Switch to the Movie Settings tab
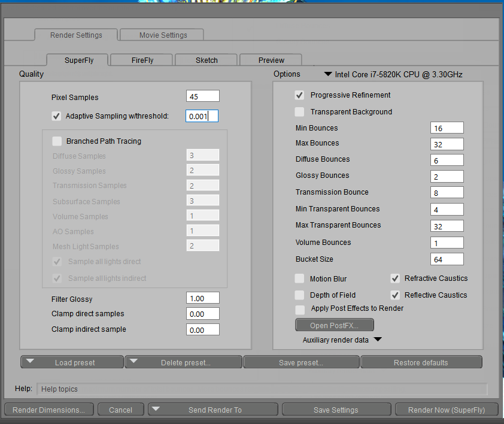The image size is (504, 424). 163,35
